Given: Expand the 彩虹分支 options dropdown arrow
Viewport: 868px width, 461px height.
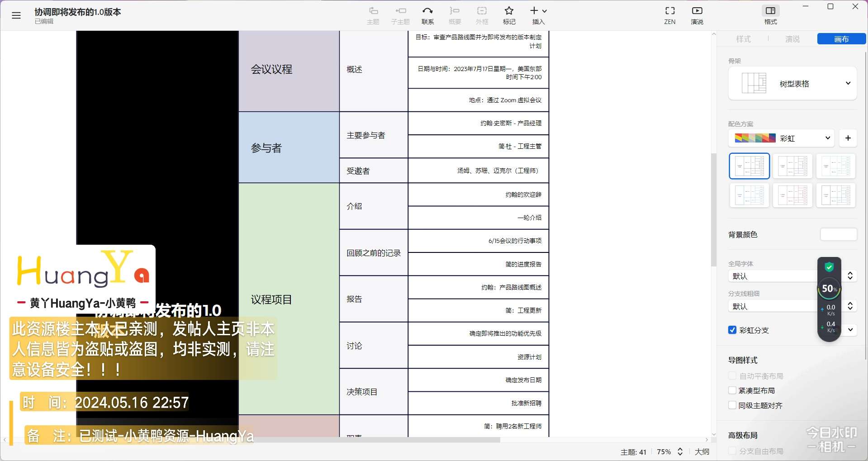Looking at the screenshot, I should (x=850, y=330).
